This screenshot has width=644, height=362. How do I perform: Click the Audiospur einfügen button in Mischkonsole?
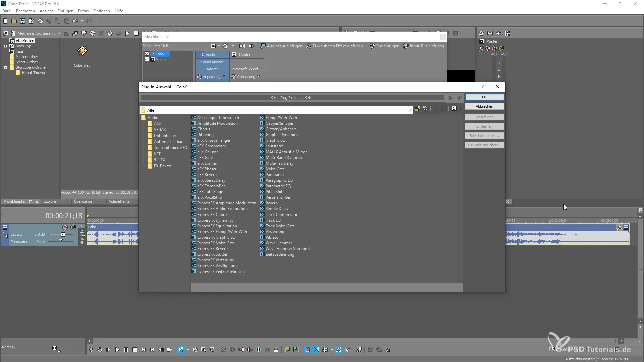click(281, 46)
